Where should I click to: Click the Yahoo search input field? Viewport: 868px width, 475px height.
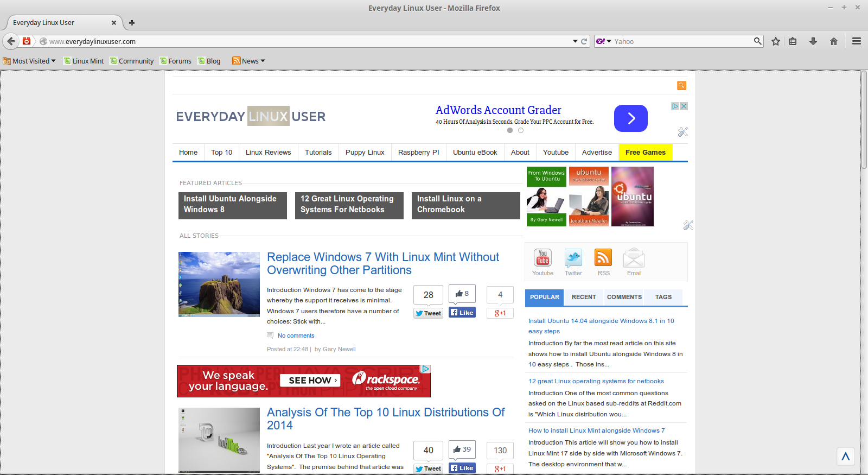682,41
